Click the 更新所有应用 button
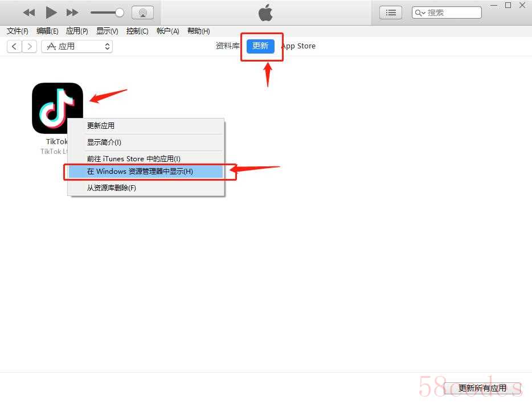 tap(482, 388)
